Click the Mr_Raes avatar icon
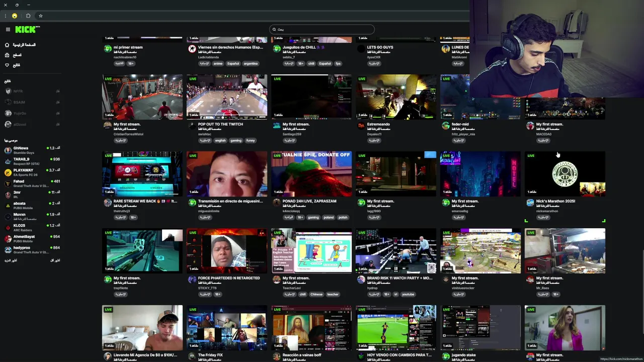This screenshot has width=644, height=362. tap(530, 280)
